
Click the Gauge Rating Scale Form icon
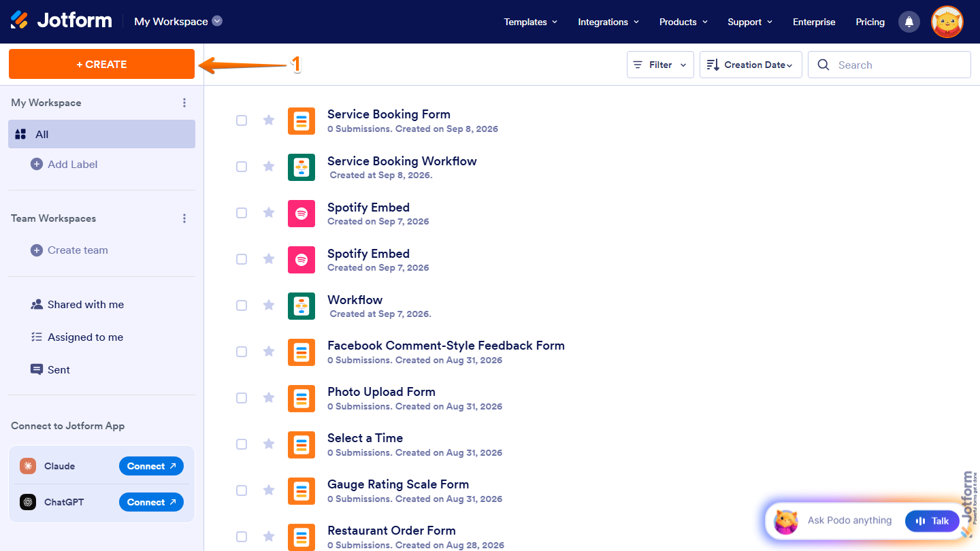pyautogui.click(x=301, y=491)
